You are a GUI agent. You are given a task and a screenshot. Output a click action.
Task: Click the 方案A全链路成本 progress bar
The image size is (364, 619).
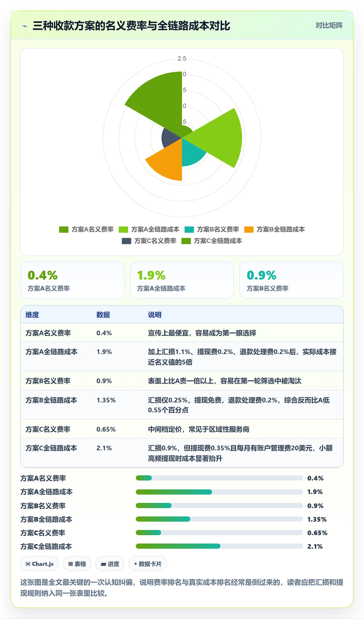[219, 492]
